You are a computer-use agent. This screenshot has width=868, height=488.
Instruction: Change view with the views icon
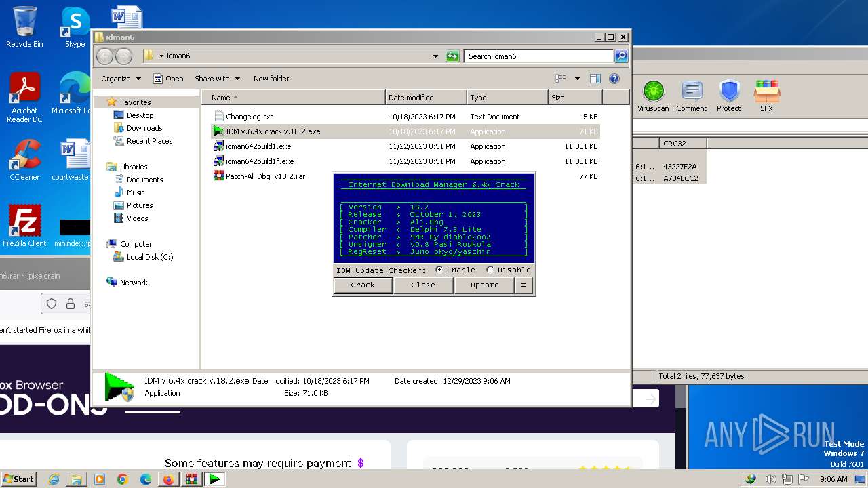click(561, 79)
